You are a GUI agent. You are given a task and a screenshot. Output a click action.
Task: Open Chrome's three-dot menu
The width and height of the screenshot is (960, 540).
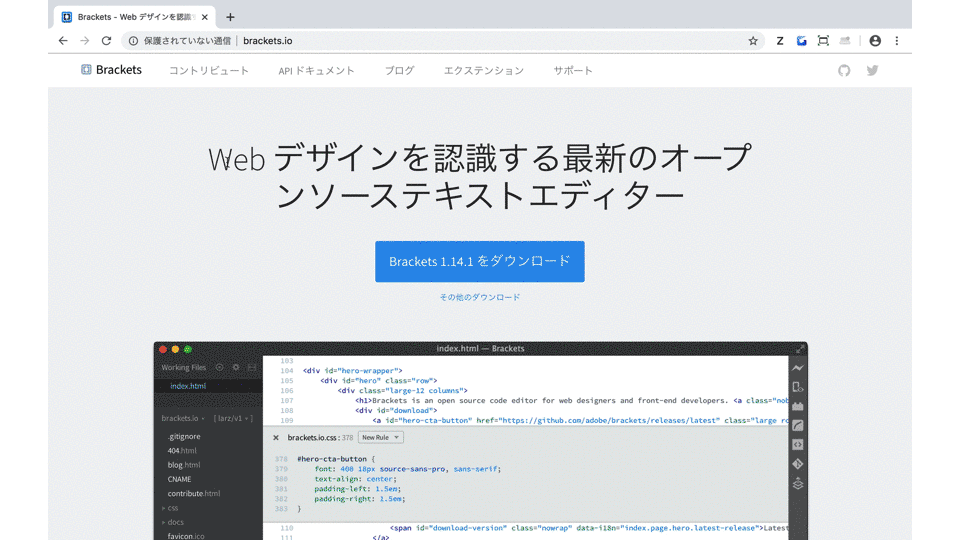[897, 41]
